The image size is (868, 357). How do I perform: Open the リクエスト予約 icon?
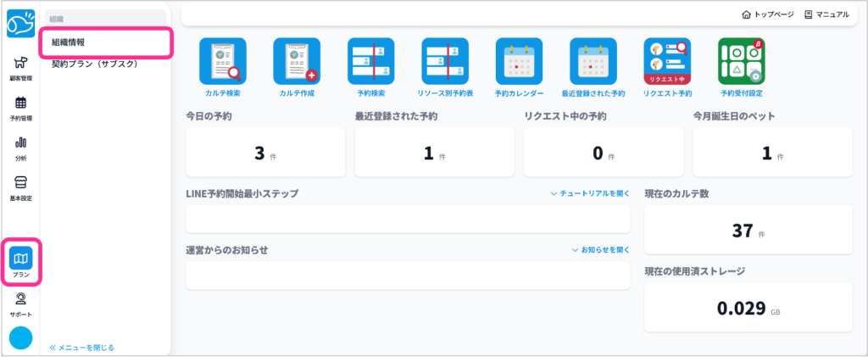pos(667,62)
